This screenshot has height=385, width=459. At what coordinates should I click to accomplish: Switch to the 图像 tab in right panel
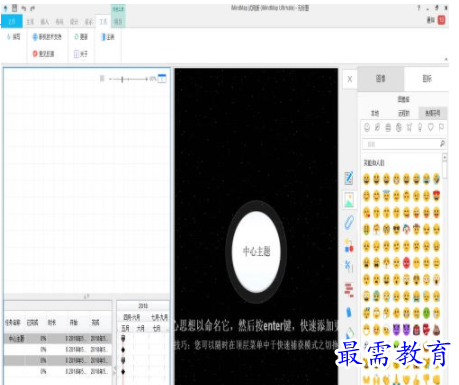tap(381, 79)
